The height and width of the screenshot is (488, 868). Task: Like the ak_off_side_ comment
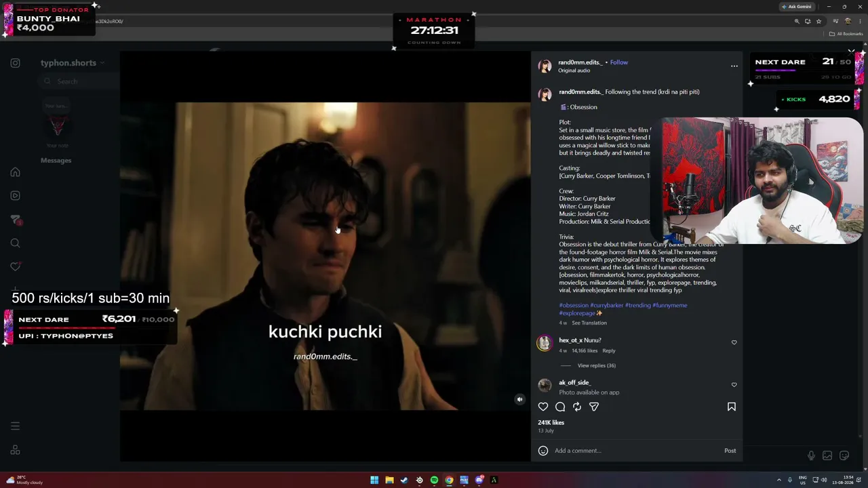[734, 384]
